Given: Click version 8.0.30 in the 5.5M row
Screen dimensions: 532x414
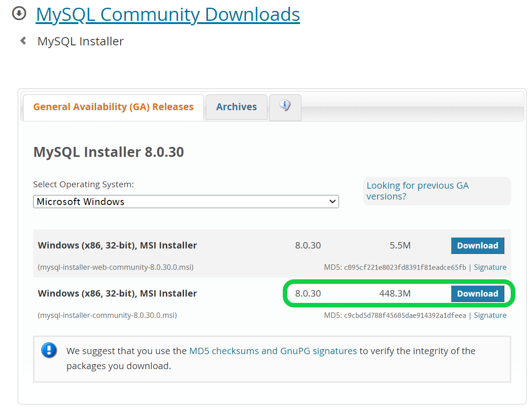Looking at the screenshot, I should point(308,246).
